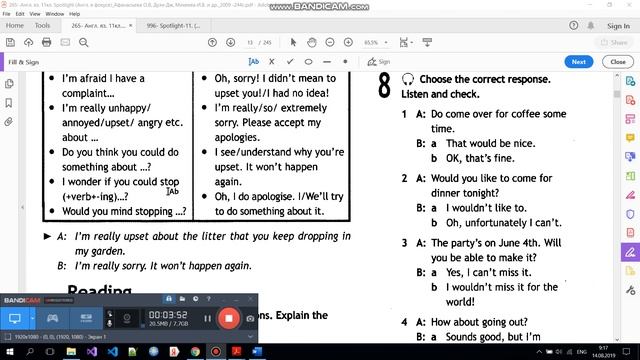The height and width of the screenshot is (360, 640).
Task: Open the Protect shield tool
Action: click(x=630, y=213)
